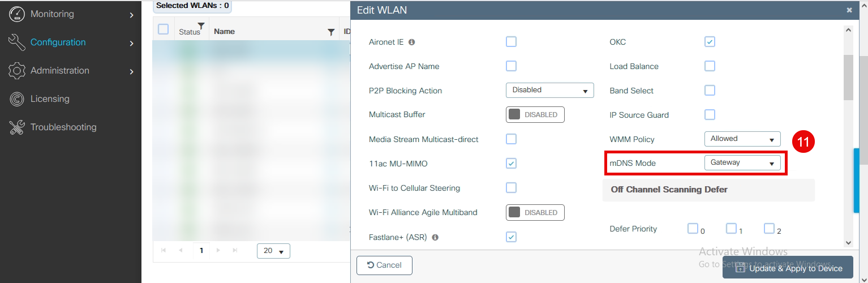Click the Name column filter icon

point(331,32)
